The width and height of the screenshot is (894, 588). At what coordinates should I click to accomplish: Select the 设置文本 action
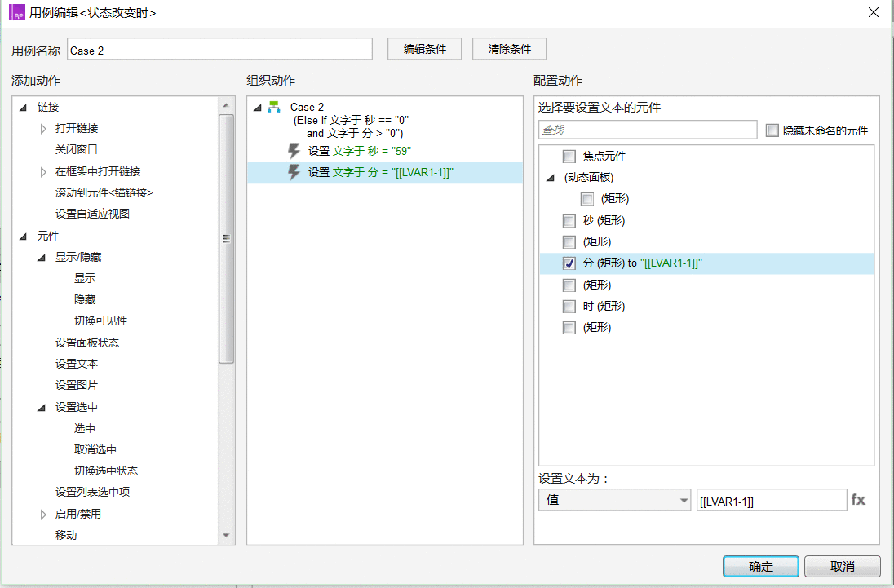point(77,364)
